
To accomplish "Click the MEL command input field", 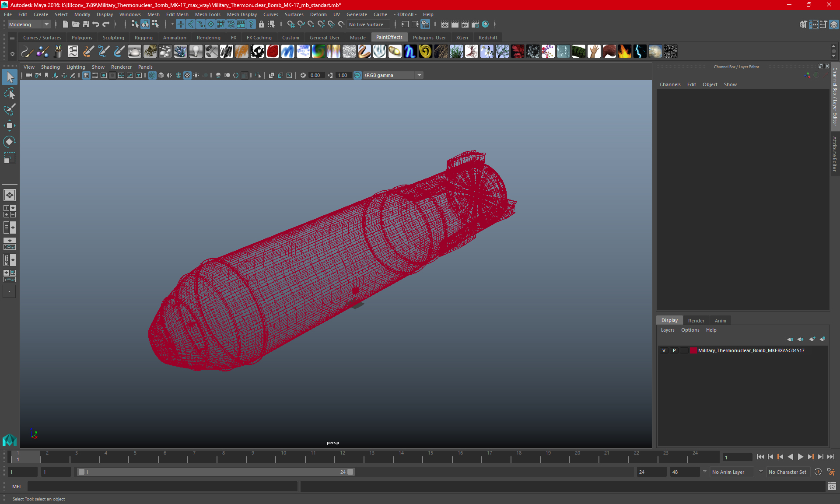I will point(162,486).
